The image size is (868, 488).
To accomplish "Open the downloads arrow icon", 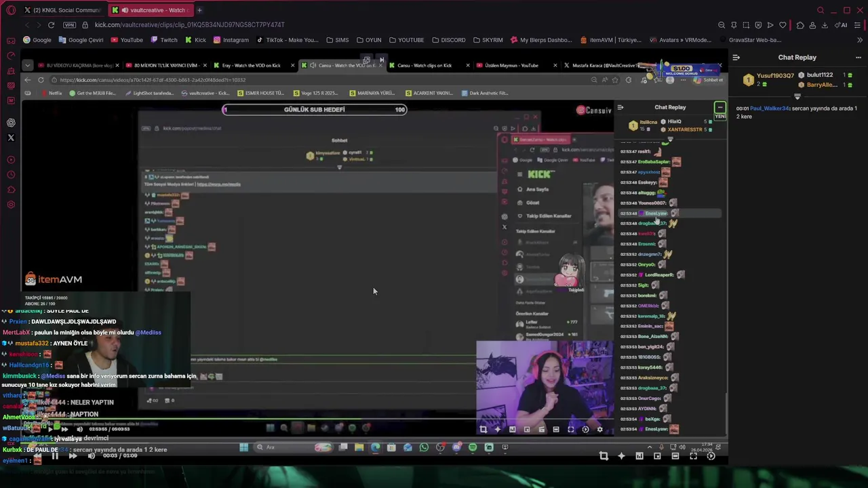I will (825, 25).
